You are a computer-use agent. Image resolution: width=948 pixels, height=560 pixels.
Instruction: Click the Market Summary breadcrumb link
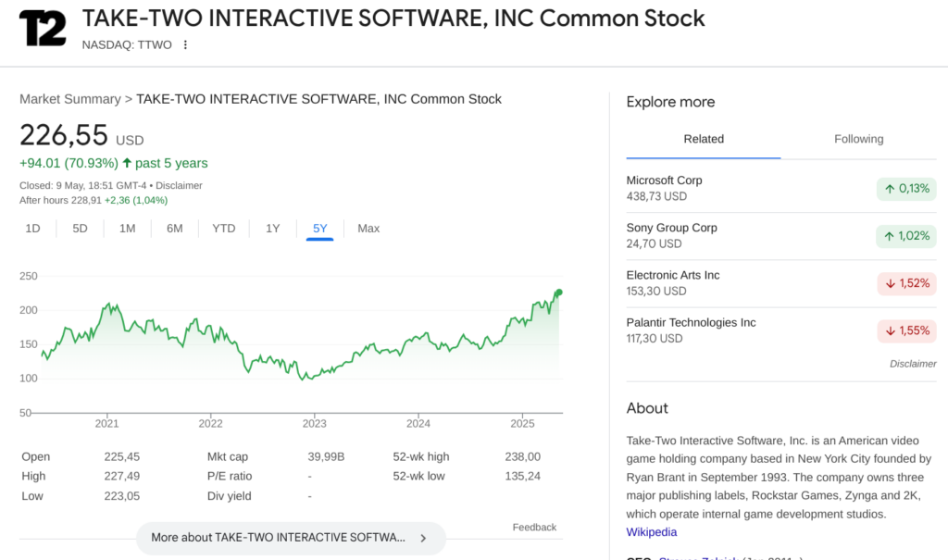pos(70,99)
